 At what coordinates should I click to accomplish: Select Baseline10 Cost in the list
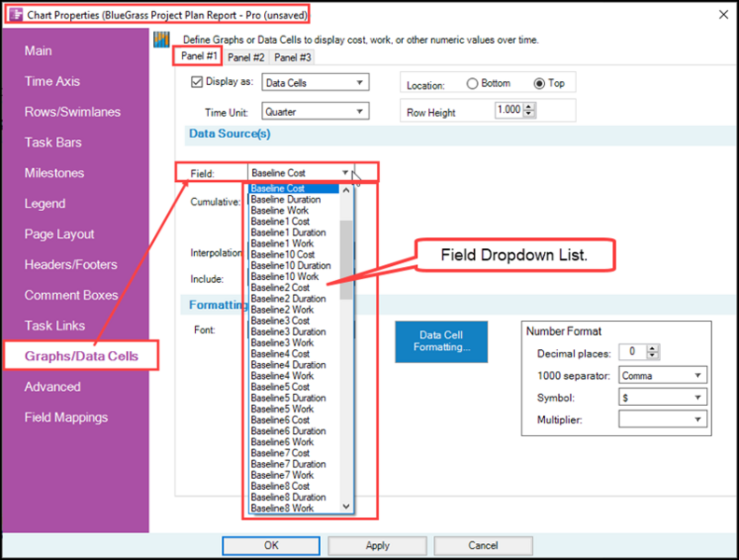[293, 255]
